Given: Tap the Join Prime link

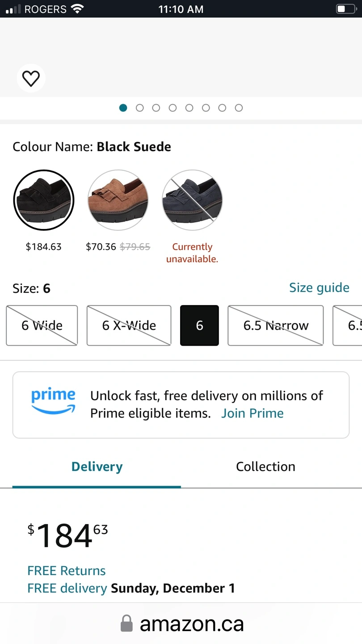Looking at the screenshot, I should (253, 413).
